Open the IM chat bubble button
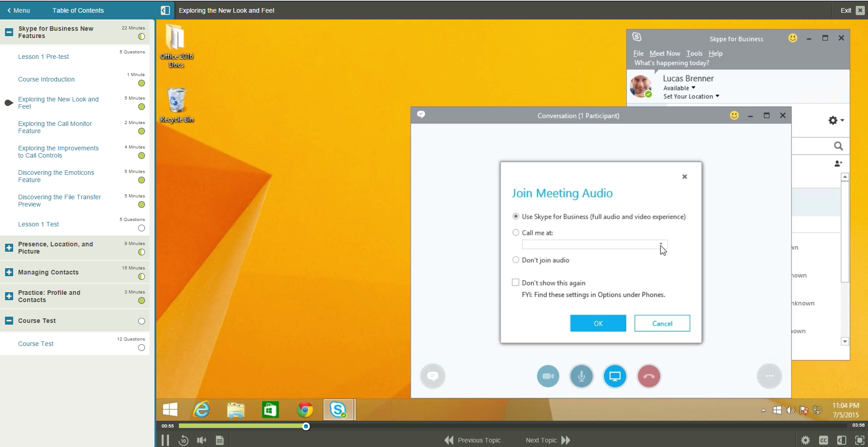The width and height of the screenshot is (868, 447). point(433,376)
